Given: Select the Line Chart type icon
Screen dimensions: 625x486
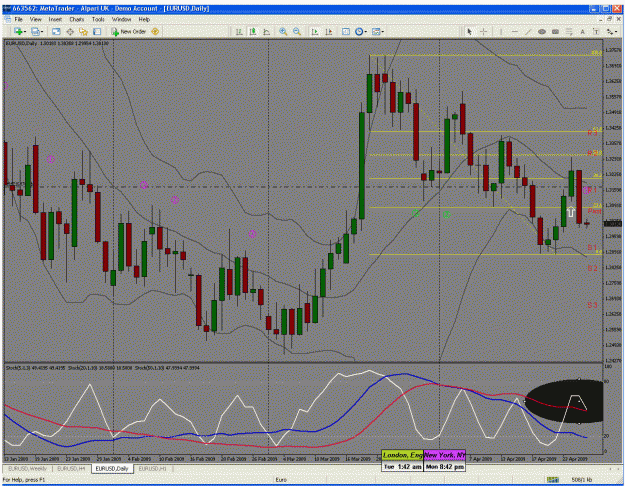Looking at the screenshot, I should coord(266,31).
